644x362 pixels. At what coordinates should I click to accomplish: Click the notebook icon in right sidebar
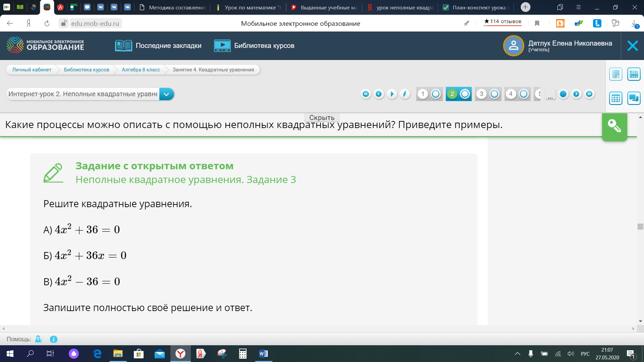click(615, 74)
